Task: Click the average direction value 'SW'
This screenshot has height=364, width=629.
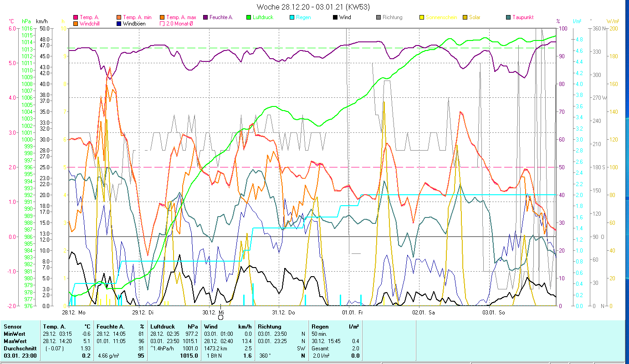Action: click(x=301, y=349)
